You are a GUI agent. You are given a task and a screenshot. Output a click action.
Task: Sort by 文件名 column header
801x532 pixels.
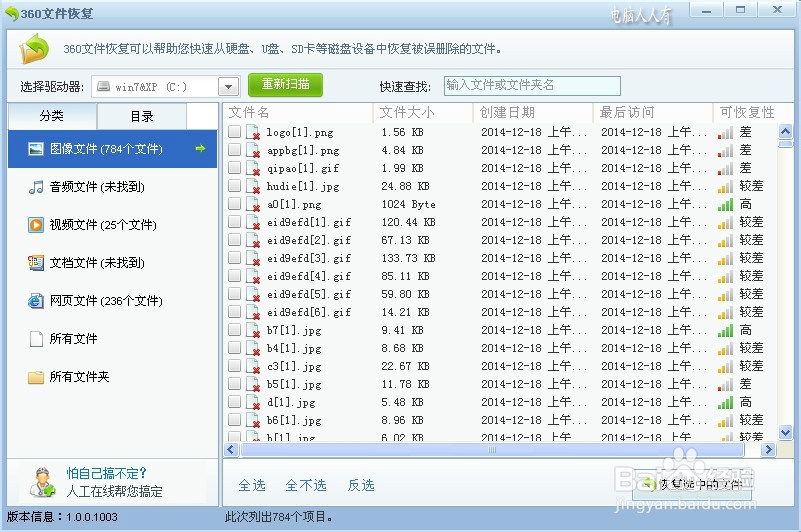coord(298,112)
